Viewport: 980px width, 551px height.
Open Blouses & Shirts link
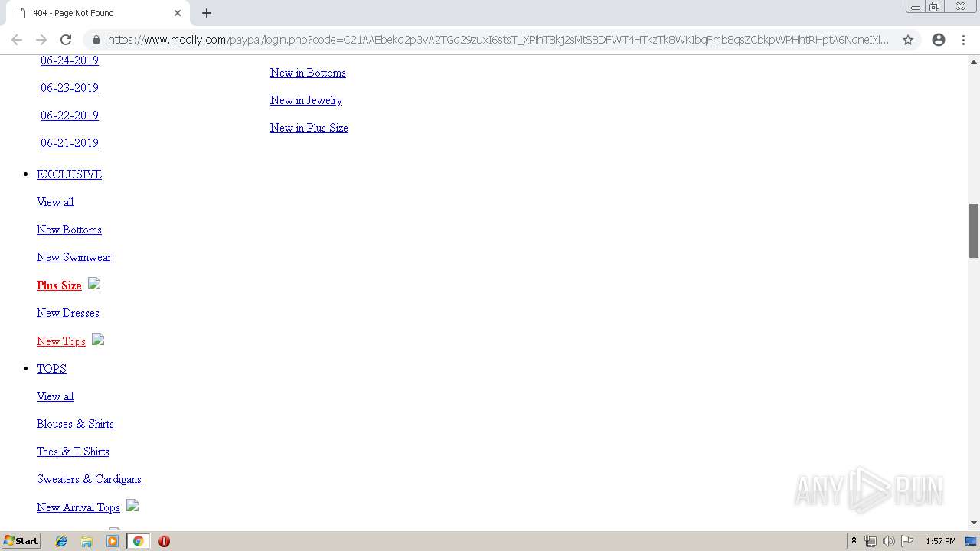point(75,424)
